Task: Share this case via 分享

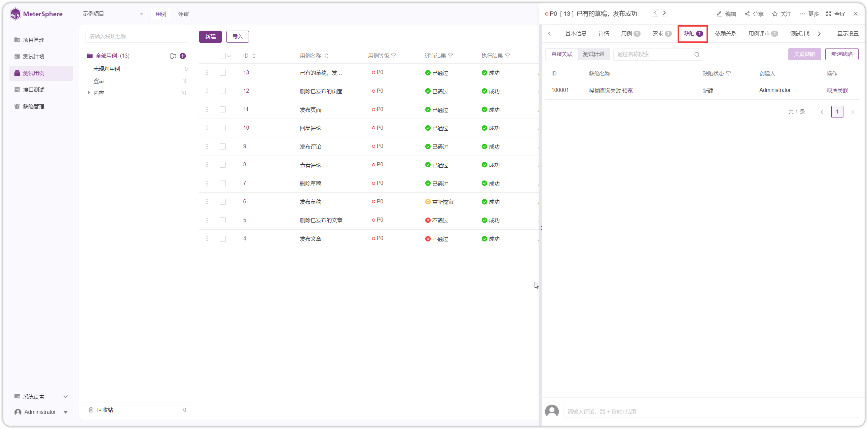Action: (754, 14)
